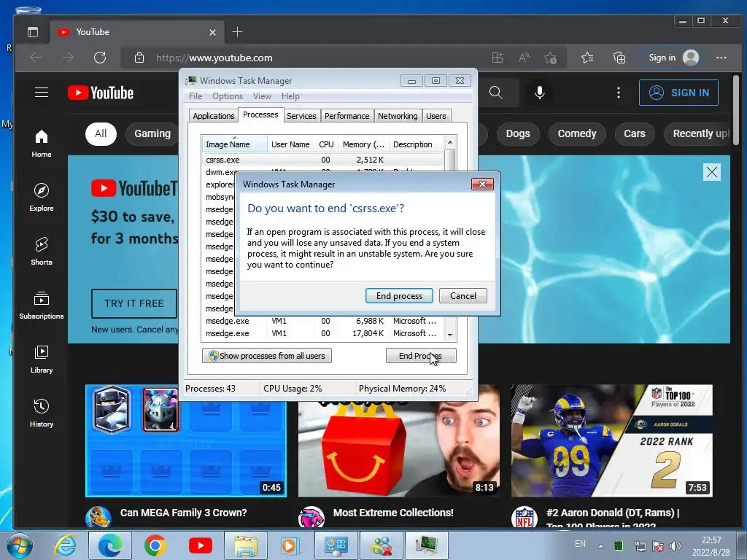Close the YouTube browser tab
The width and height of the screenshot is (747, 560).
[x=212, y=32]
